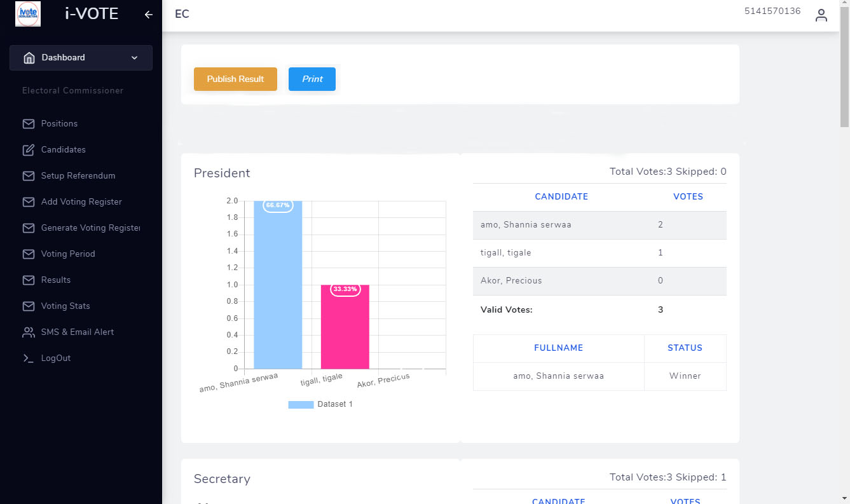850x504 pixels.
Task: Click the envelope icon beside Voting Stats
Action: coord(29,306)
